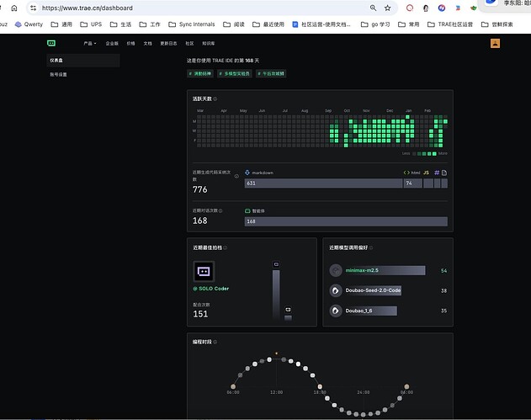
Task: Bookmark this page with the star icon
Action: tap(388, 8)
